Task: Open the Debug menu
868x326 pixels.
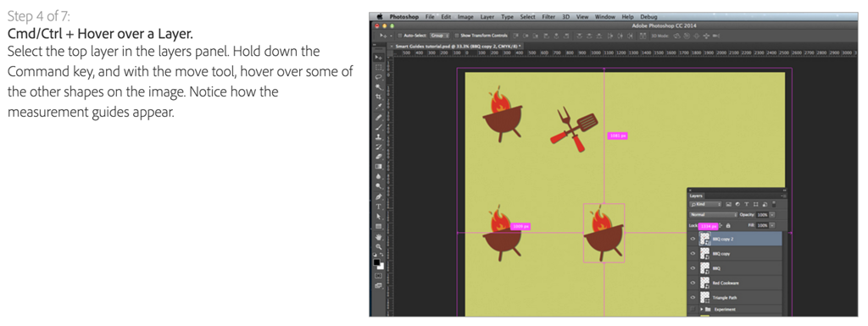Action: coord(648,17)
